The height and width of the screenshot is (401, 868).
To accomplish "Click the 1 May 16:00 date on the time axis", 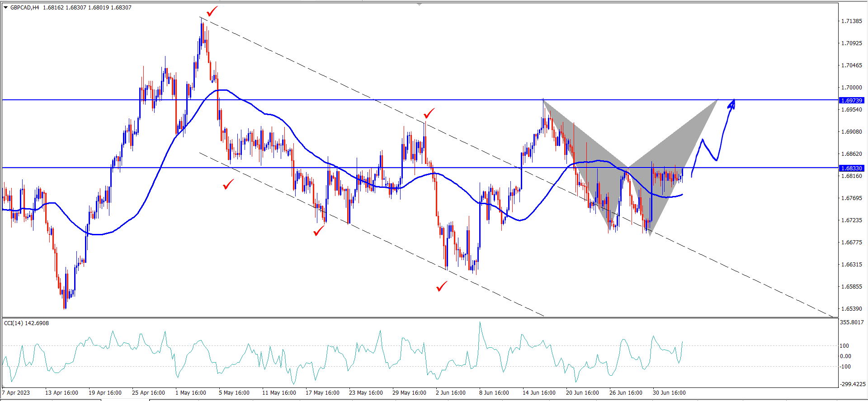I will [191, 393].
